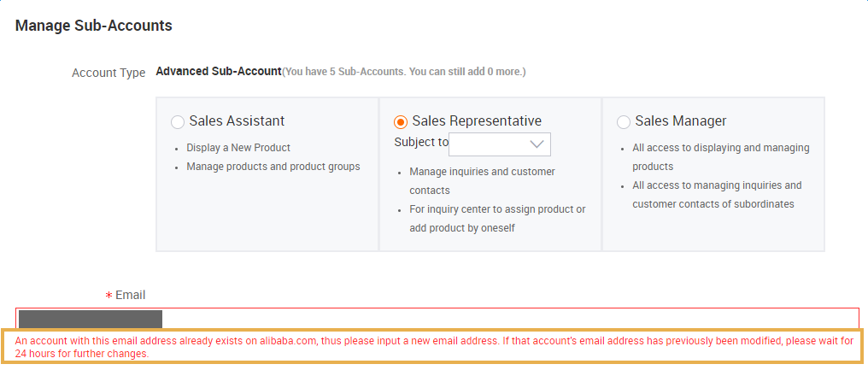The height and width of the screenshot is (370, 868).
Task: Click the gray redacted email block
Action: (x=91, y=320)
